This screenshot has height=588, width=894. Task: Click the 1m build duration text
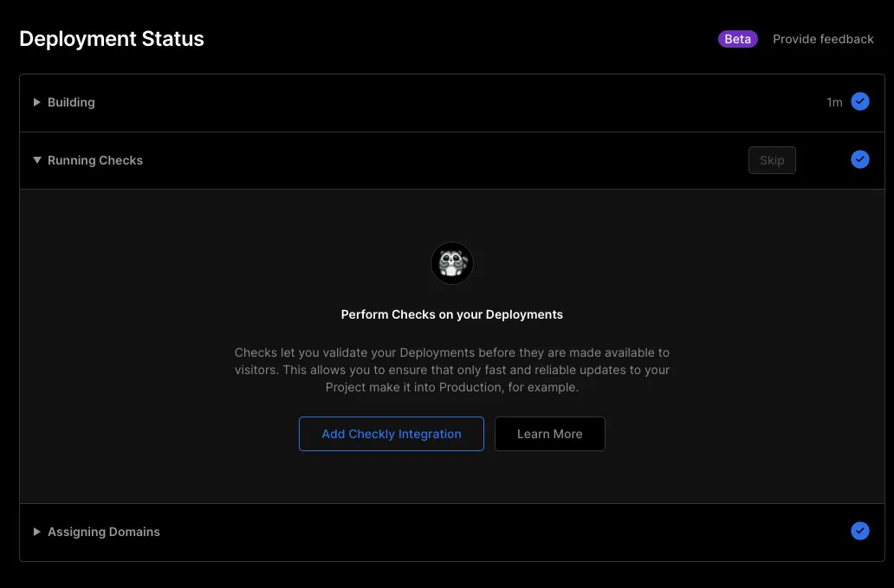pyautogui.click(x=834, y=102)
